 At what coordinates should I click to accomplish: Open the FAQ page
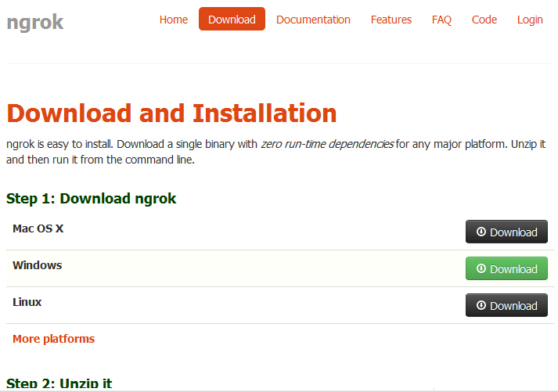pos(441,20)
